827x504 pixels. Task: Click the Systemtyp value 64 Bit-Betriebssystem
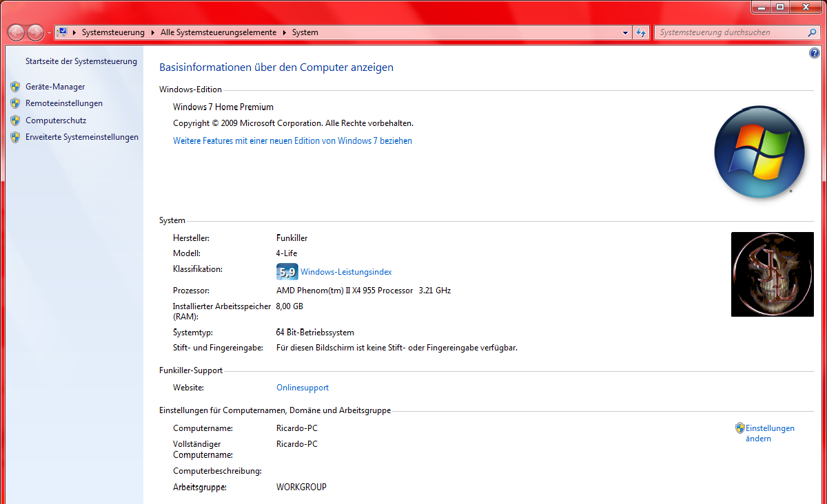tap(315, 333)
